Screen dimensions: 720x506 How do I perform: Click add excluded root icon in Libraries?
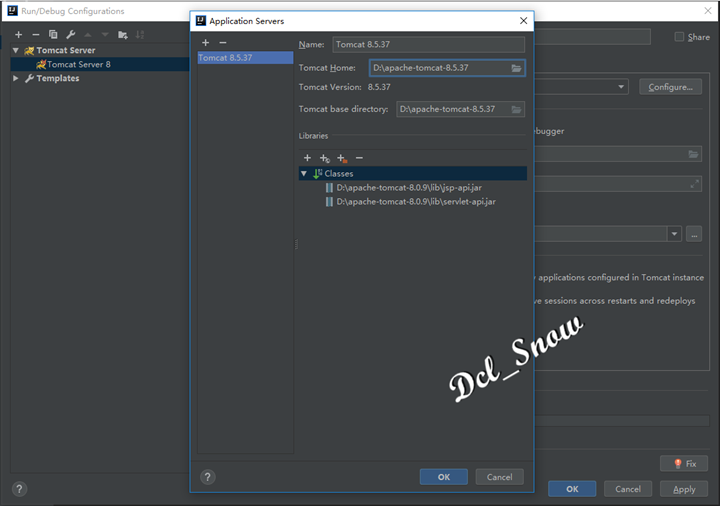[x=342, y=158]
